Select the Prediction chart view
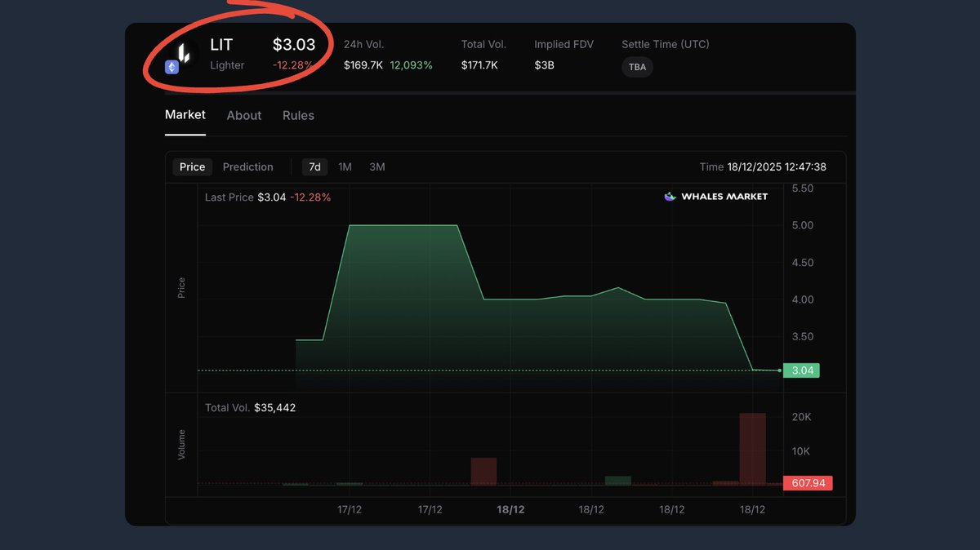980x550 pixels. (248, 166)
